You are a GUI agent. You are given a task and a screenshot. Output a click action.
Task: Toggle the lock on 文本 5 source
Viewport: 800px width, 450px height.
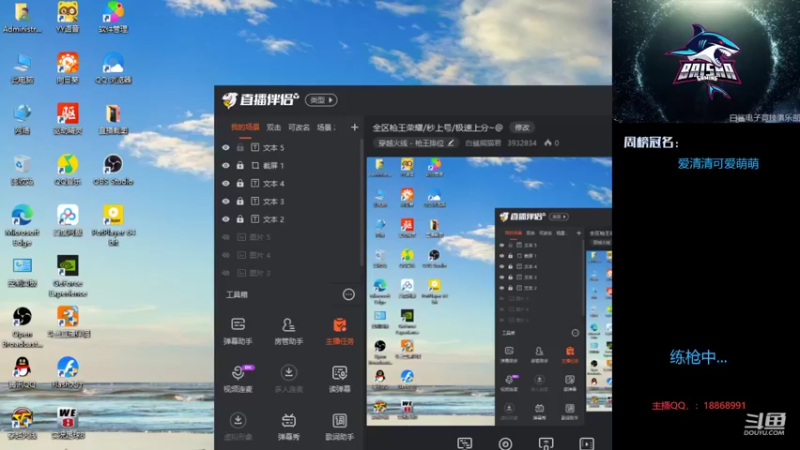tap(240, 147)
